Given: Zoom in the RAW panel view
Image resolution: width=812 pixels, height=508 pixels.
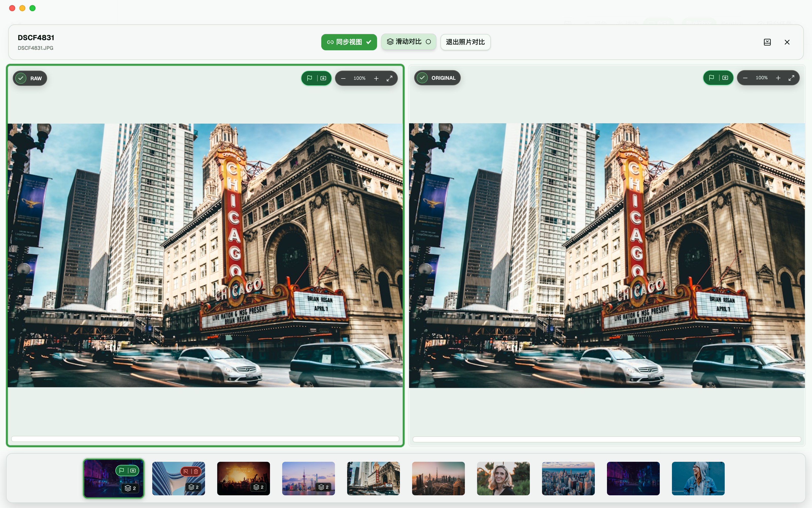Looking at the screenshot, I should coord(376,78).
